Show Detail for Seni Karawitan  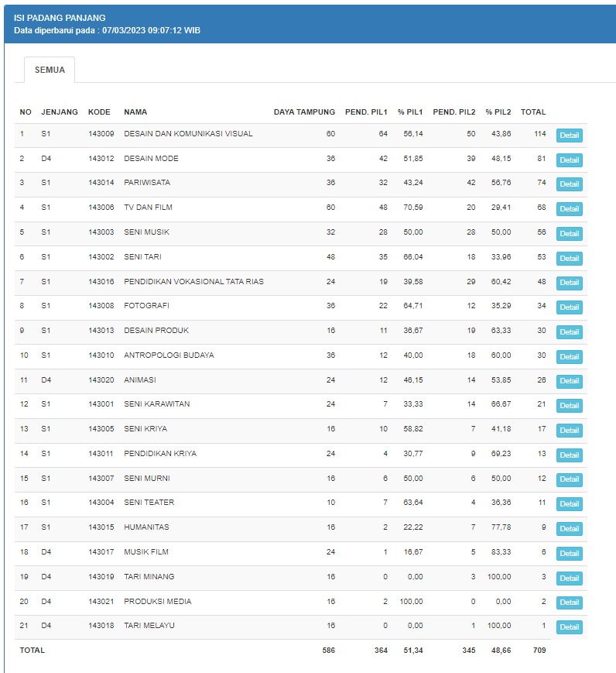[x=570, y=406]
